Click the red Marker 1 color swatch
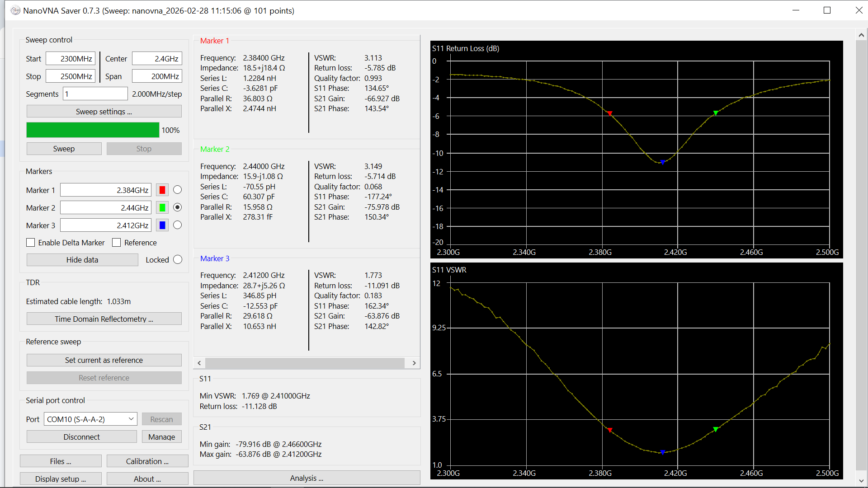 (x=162, y=190)
